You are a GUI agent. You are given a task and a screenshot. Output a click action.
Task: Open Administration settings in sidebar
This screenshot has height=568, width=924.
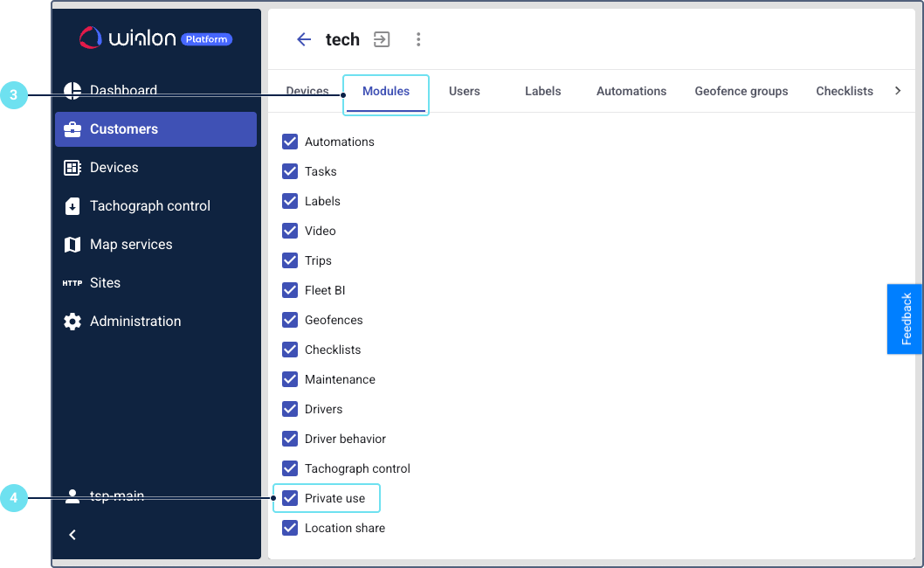(x=134, y=322)
